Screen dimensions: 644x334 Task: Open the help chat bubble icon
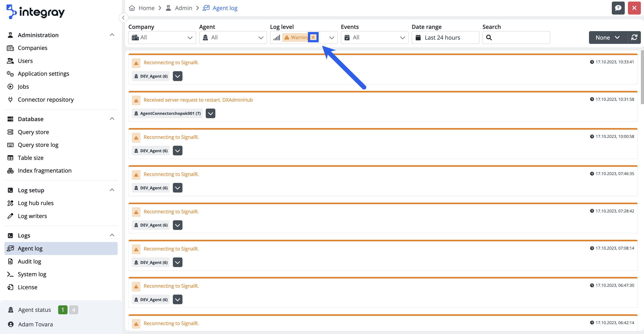618,8
